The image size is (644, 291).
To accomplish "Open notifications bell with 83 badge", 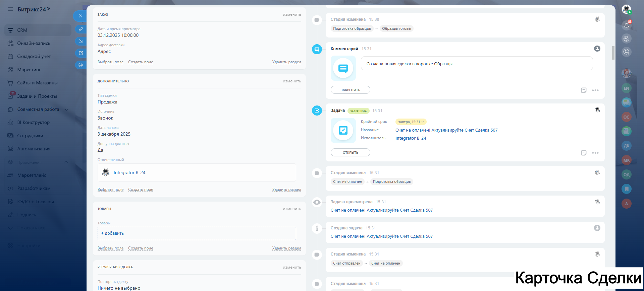I will click(x=626, y=25).
